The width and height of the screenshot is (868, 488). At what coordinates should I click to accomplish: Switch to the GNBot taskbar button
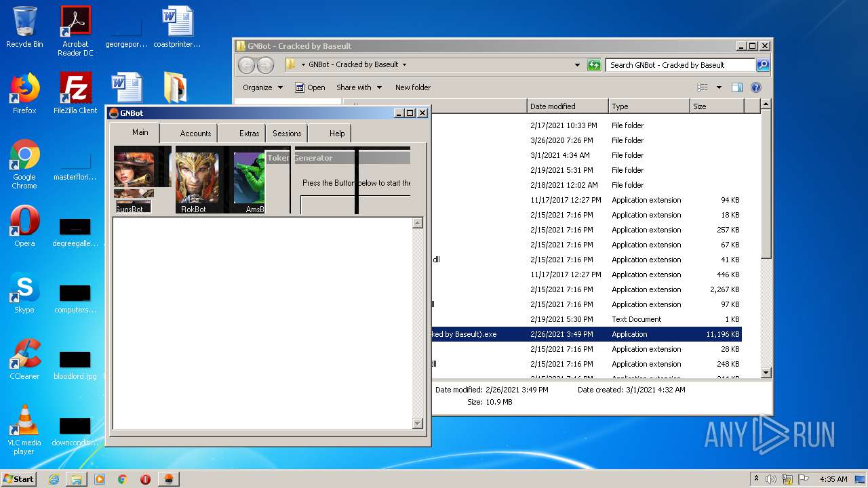[x=168, y=479]
